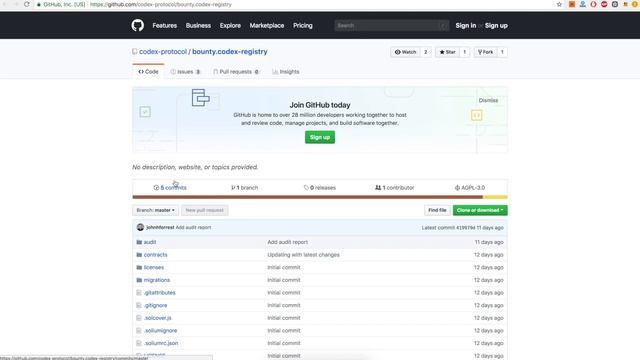Click the language breakdown color bar
The height and width of the screenshot is (360, 640).
(x=320, y=197)
